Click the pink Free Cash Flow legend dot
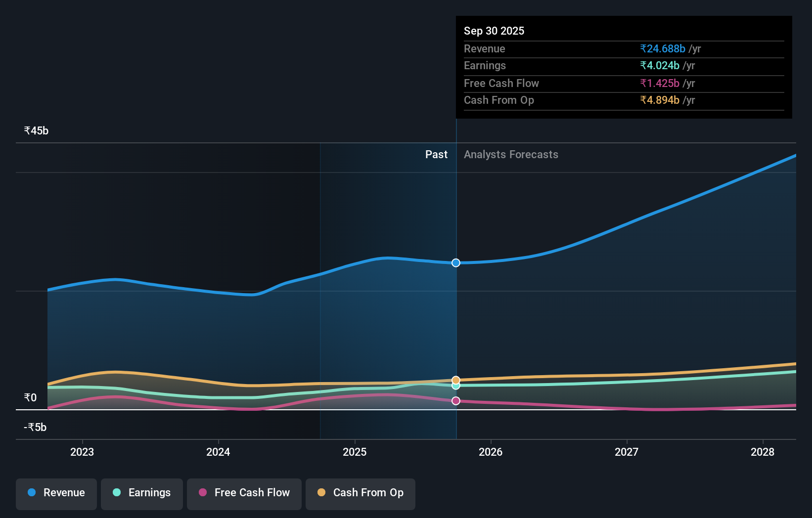Screen dimensions: 812x518 [202, 493]
